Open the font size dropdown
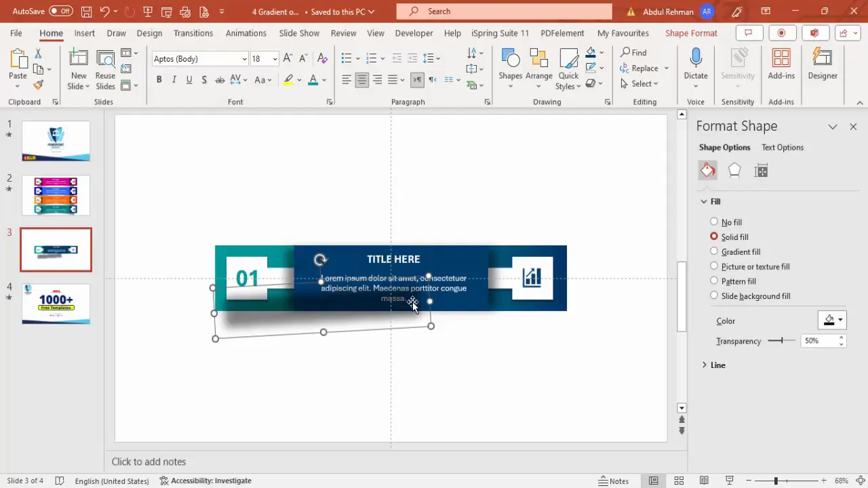The width and height of the screenshot is (868, 488). click(x=275, y=59)
